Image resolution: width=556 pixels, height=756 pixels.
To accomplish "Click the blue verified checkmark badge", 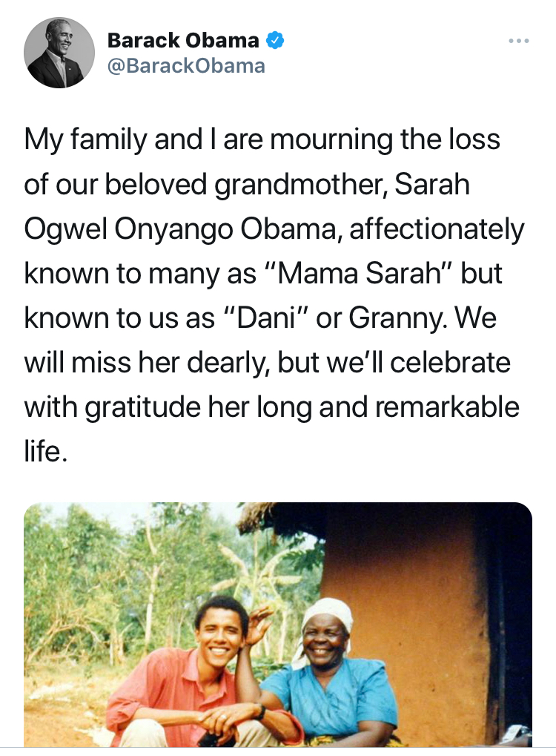I will pyautogui.click(x=275, y=41).
